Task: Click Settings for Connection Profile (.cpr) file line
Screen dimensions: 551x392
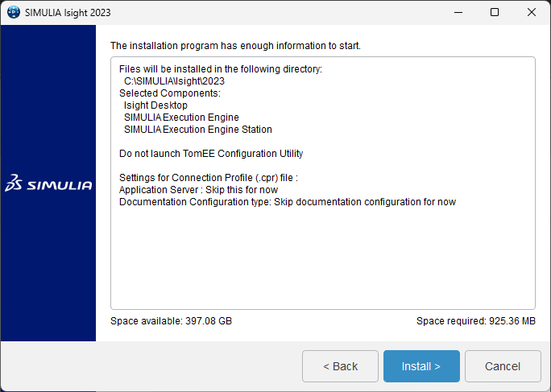Action: [209, 178]
